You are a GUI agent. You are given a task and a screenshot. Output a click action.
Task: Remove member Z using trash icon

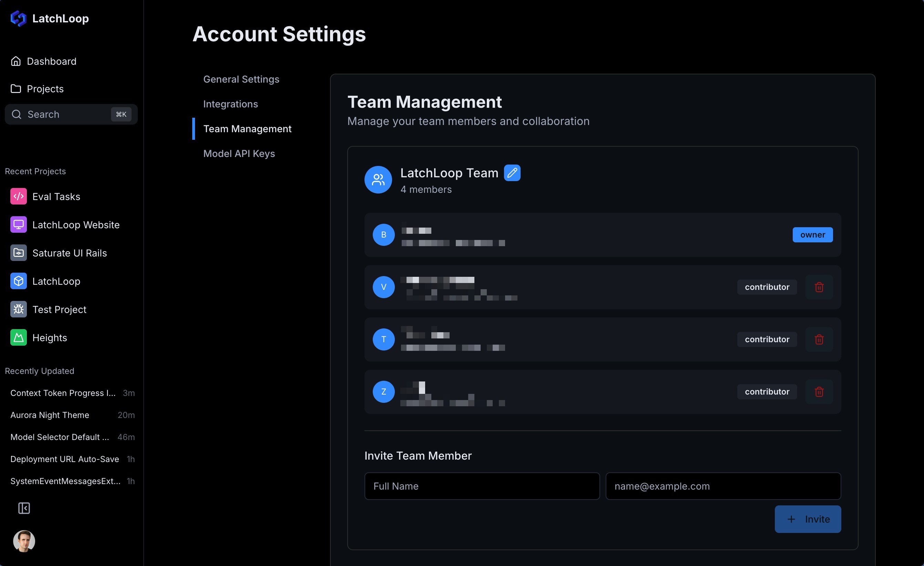[x=819, y=392]
